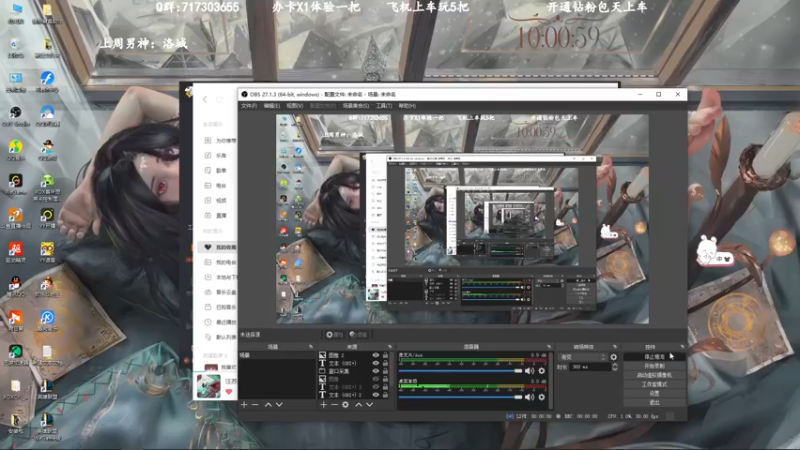Image resolution: width=800 pixels, height=450 pixels.
Task: Click the 属性 properties toolbar button
Action: pos(334,335)
